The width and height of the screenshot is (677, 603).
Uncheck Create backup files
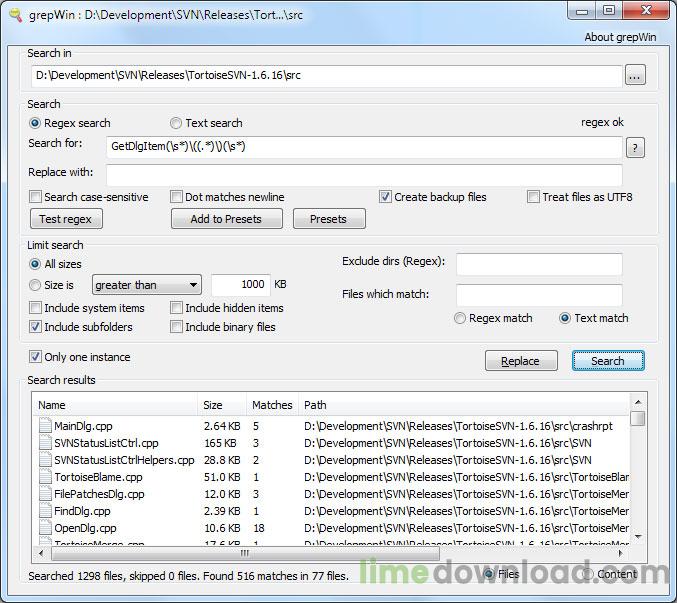click(x=385, y=197)
